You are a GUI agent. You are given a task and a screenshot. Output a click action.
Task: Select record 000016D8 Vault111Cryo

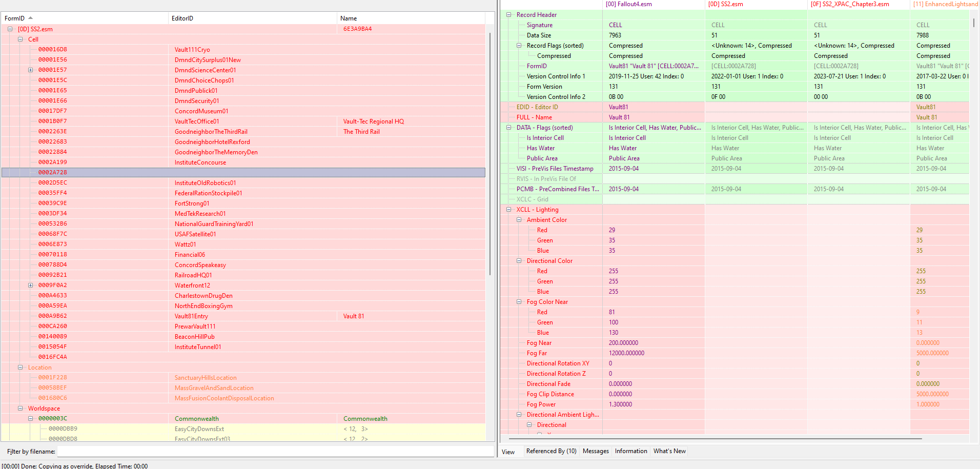[243, 50]
